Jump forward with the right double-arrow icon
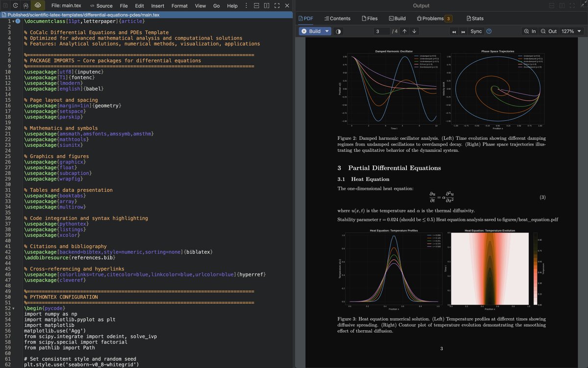The height and width of the screenshot is (368, 588). pyautogui.click(x=463, y=31)
